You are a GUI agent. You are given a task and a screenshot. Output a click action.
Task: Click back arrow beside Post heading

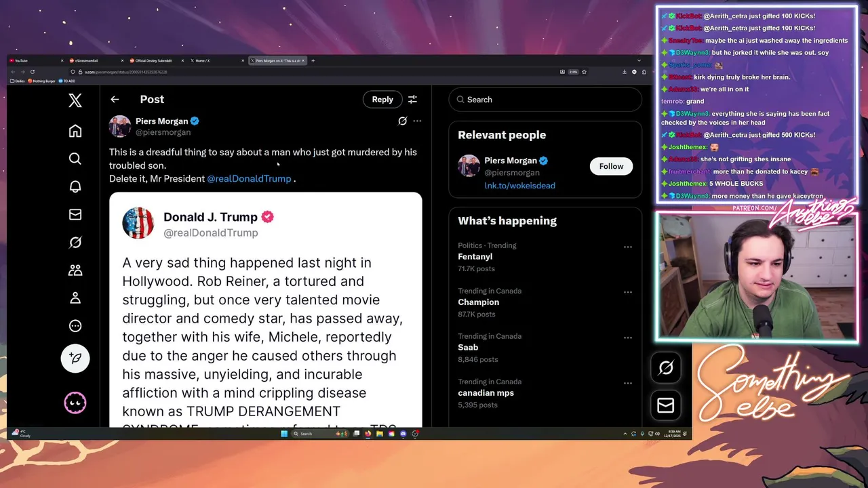[x=115, y=99]
